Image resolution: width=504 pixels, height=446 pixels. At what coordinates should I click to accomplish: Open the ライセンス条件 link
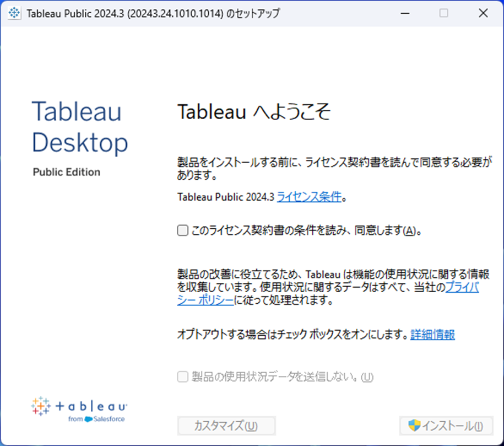[x=309, y=197]
